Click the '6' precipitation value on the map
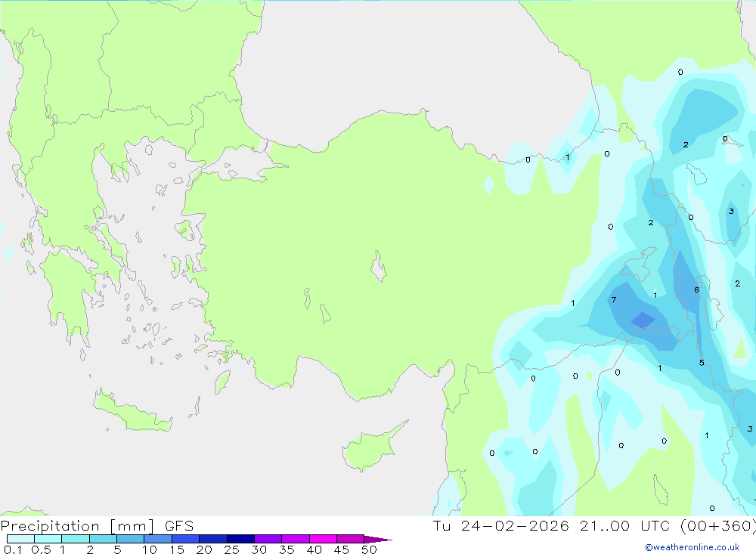The image size is (756, 554). [697, 289]
